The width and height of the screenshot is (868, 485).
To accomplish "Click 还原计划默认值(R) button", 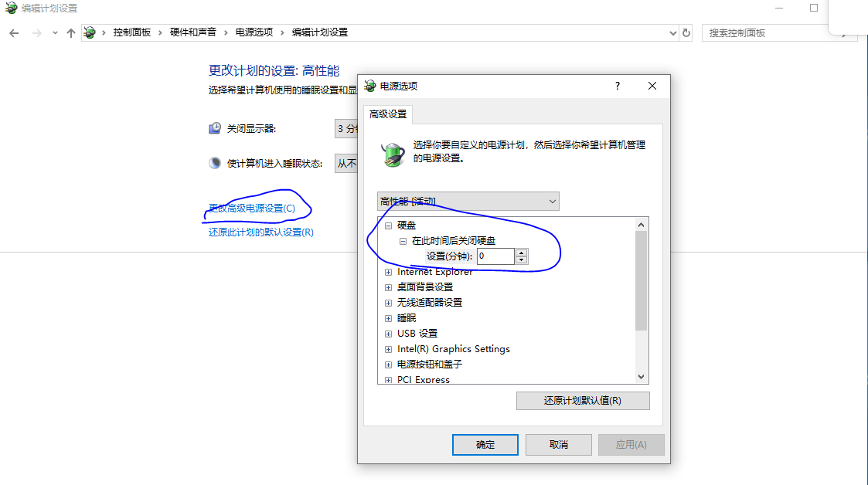I will 582,401.
